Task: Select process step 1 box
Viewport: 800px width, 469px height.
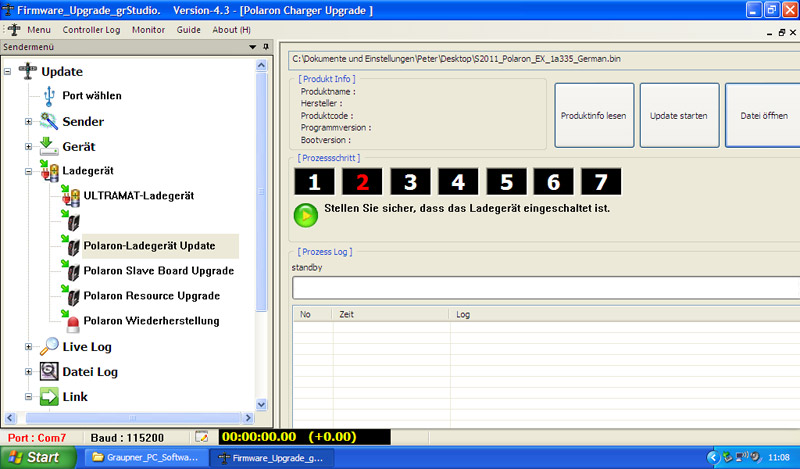Action: pos(314,182)
